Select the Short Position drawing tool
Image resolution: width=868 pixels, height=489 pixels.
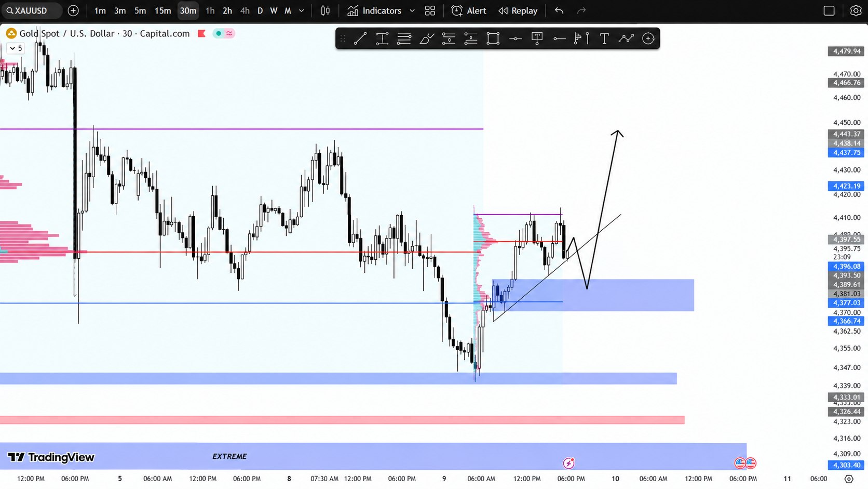pyautogui.click(x=471, y=38)
